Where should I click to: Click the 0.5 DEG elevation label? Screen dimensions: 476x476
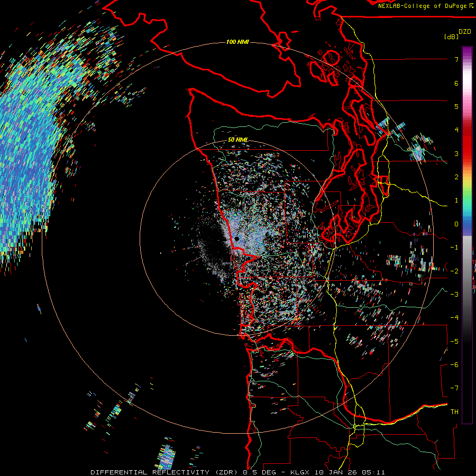tap(261, 472)
